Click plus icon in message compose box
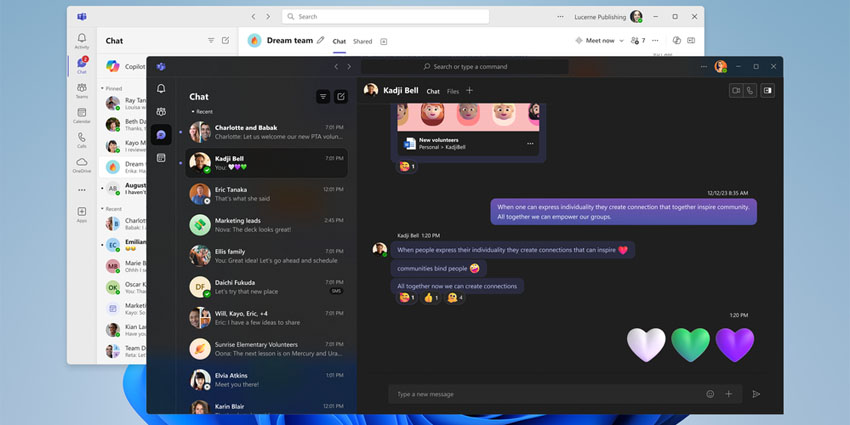 [729, 394]
